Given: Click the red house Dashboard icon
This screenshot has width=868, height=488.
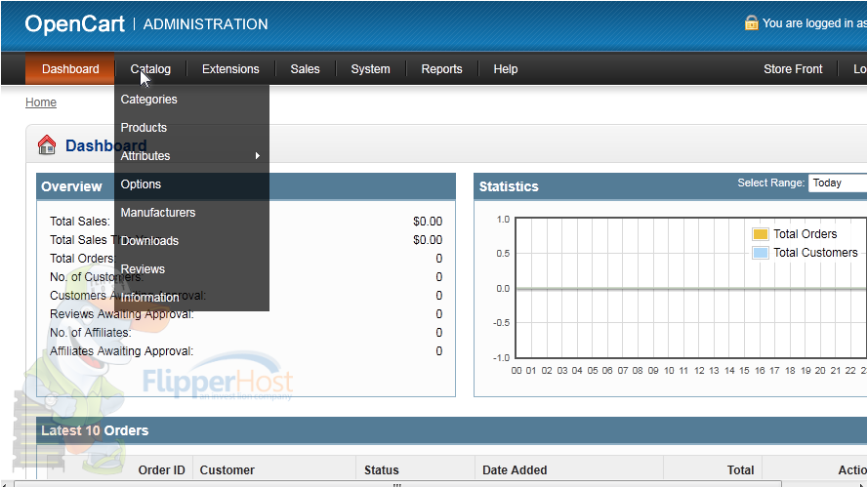Looking at the screenshot, I should 47,145.
